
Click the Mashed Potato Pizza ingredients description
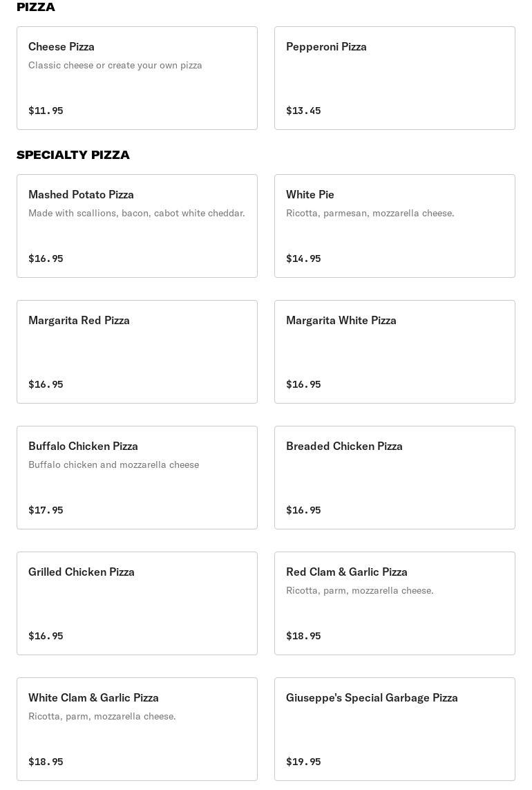(137, 213)
